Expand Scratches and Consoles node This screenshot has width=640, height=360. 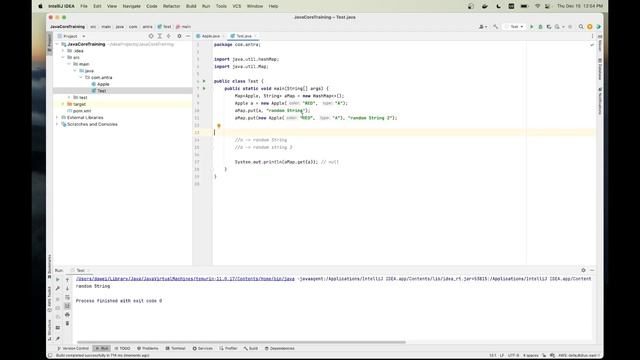tap(58, 124)
